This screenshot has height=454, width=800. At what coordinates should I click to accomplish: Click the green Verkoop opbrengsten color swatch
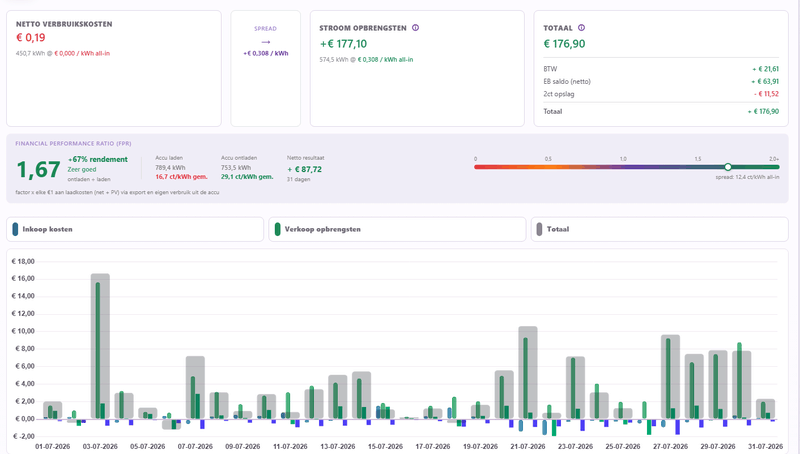coord(278,229)
